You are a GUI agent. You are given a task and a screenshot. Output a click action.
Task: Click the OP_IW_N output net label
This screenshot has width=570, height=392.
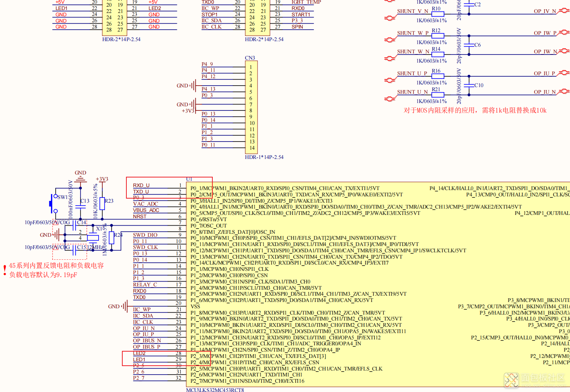(545, 52)
